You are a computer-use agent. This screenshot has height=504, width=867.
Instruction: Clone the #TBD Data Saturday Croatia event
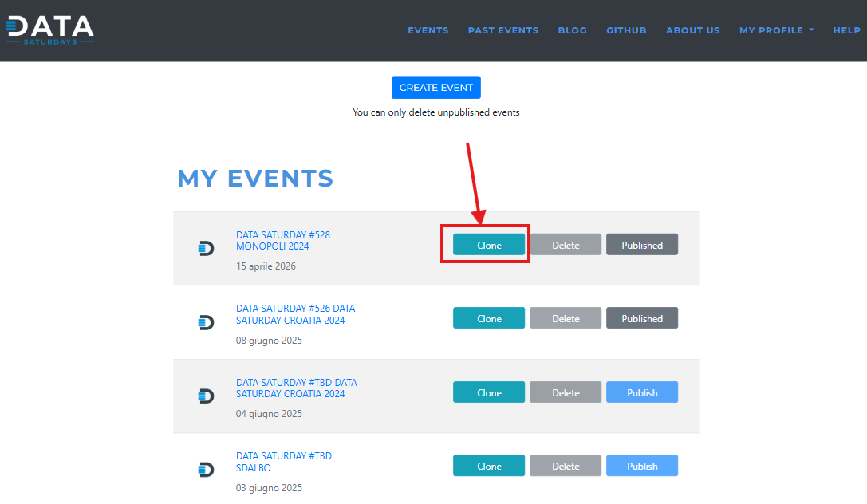(x=489, y=392)
